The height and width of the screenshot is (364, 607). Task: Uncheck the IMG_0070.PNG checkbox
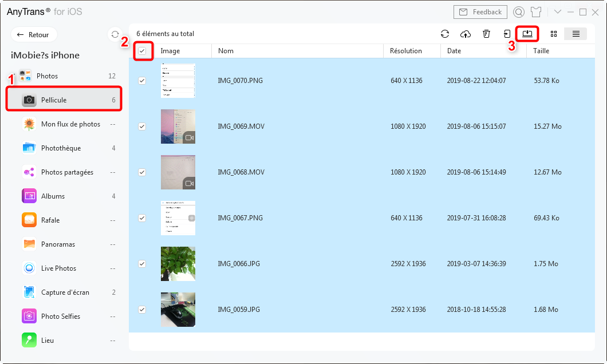pos(142,81)
